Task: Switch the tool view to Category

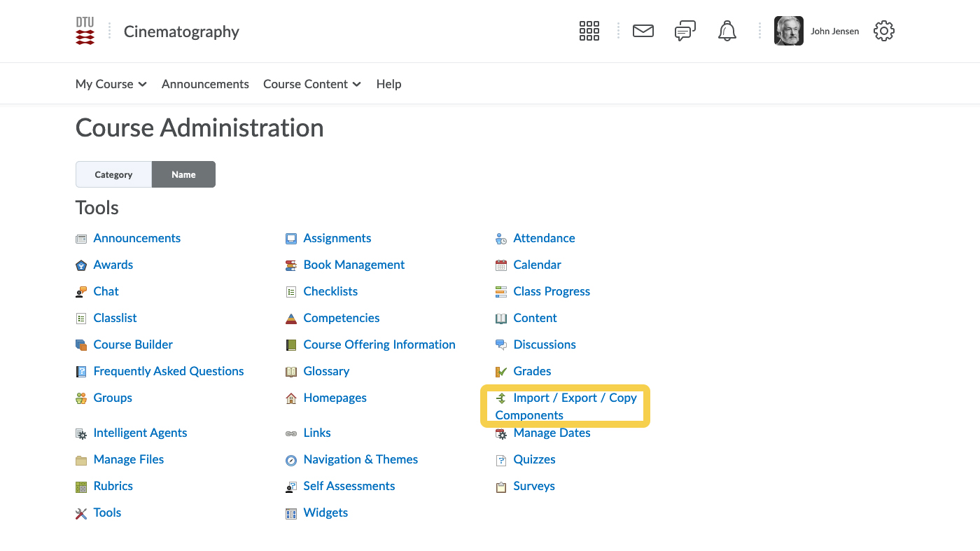Action: coord(113,174)
